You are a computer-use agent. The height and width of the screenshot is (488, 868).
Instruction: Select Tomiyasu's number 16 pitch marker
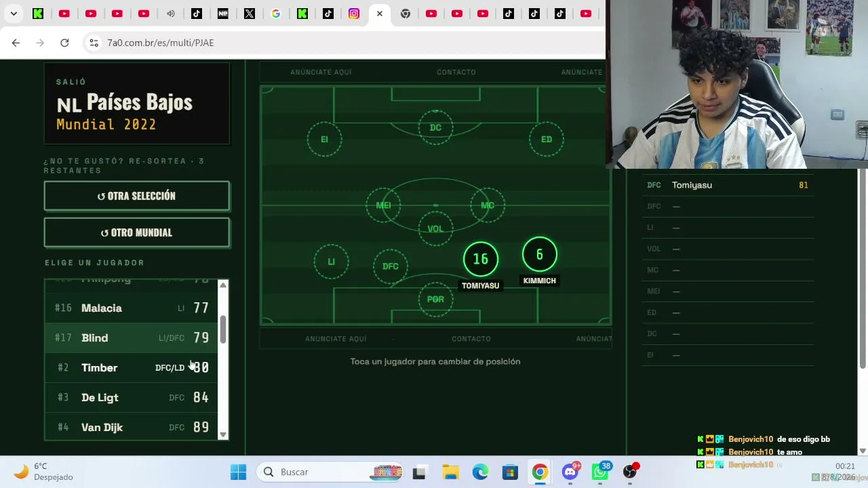click(480, 259)
